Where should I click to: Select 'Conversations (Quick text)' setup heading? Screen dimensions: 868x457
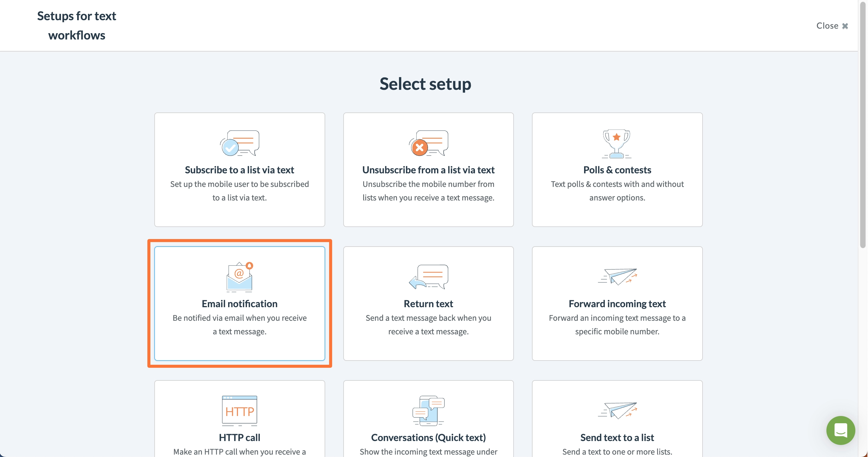pos(428,437)
